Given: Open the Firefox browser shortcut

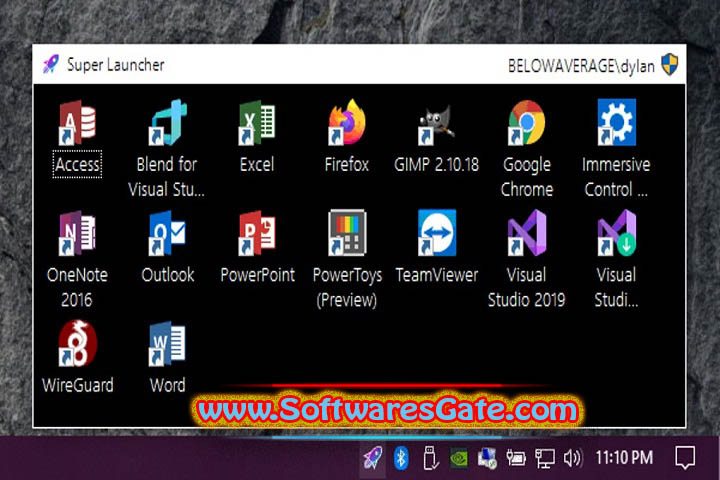Looking at the screenshot, I should tap(347, 122).
